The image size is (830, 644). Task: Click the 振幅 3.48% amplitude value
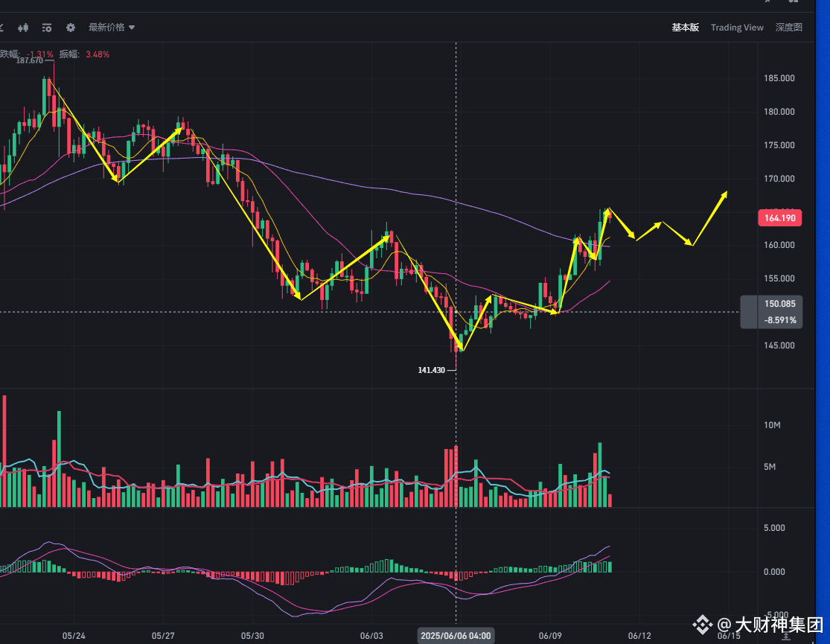tap(98, 54)
